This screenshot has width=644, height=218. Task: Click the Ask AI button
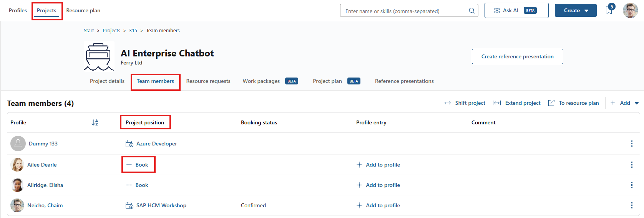[516, 10]
